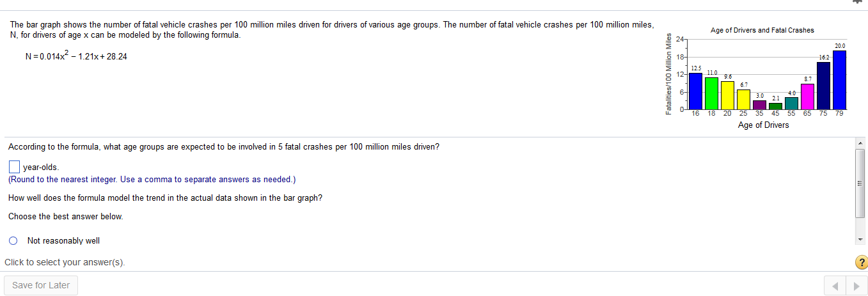
Task: Click the answer panel scrollbar thumb
Action: 860,182
